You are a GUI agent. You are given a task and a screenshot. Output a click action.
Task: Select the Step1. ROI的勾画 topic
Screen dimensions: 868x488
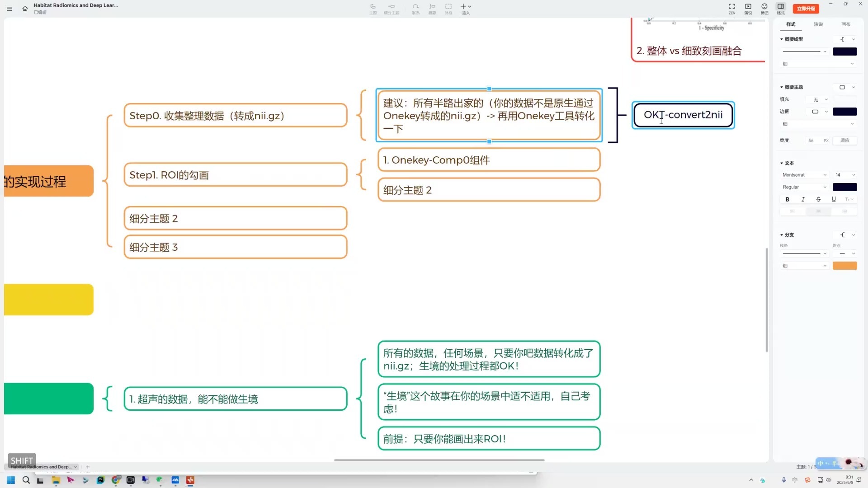pyautogui.click(x=236, y=175)
